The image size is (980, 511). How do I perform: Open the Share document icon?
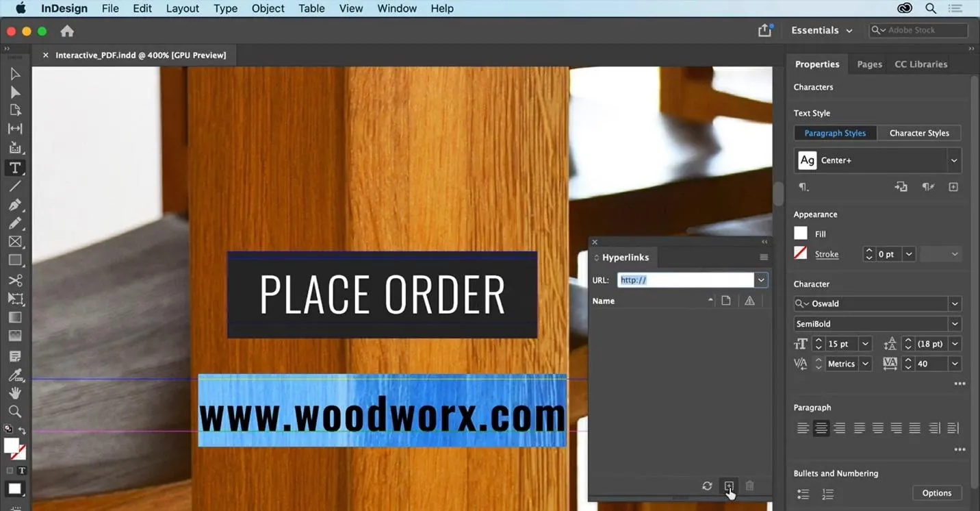pyautogui.click(x=765, y=30)
